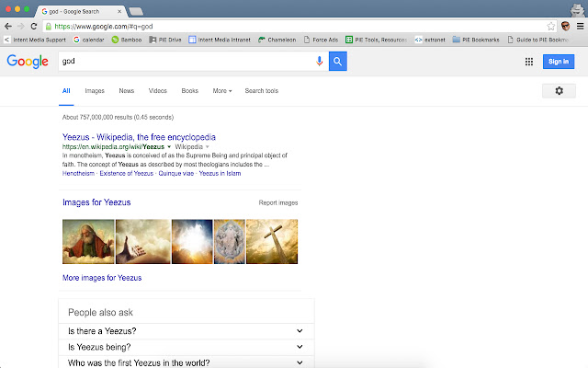
Task: Click the browser forward arrow
Action: coord(21,27)
